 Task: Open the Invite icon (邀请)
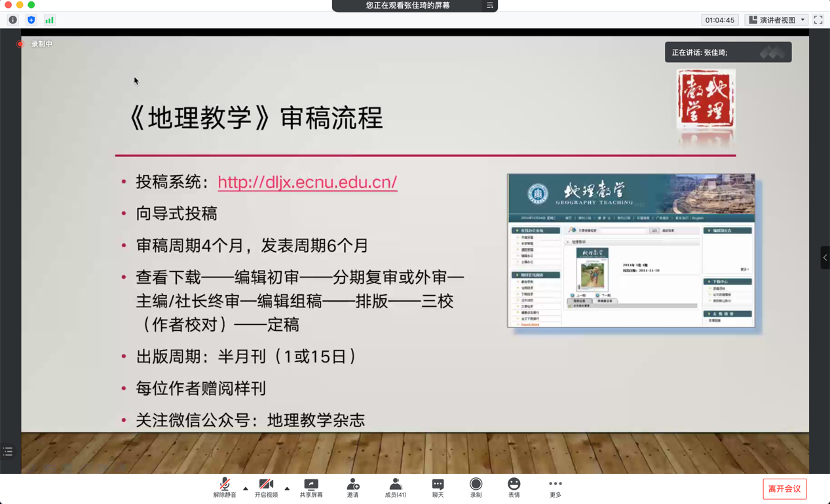coord(353,487)
